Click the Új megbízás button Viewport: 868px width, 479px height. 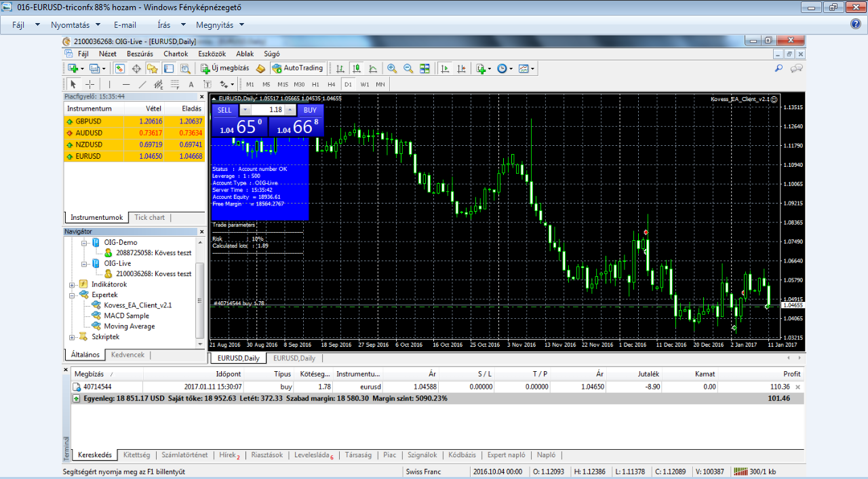coord(225,69)
